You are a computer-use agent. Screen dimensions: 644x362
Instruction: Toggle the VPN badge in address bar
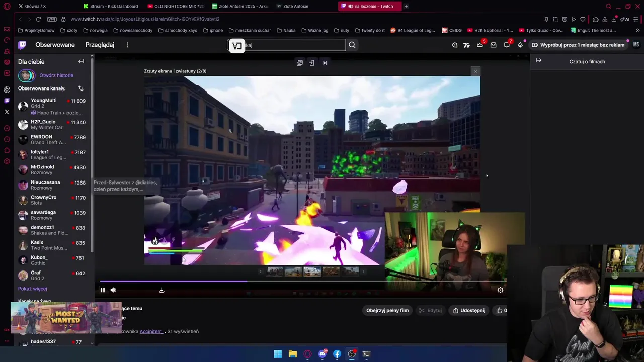(52, 19)
